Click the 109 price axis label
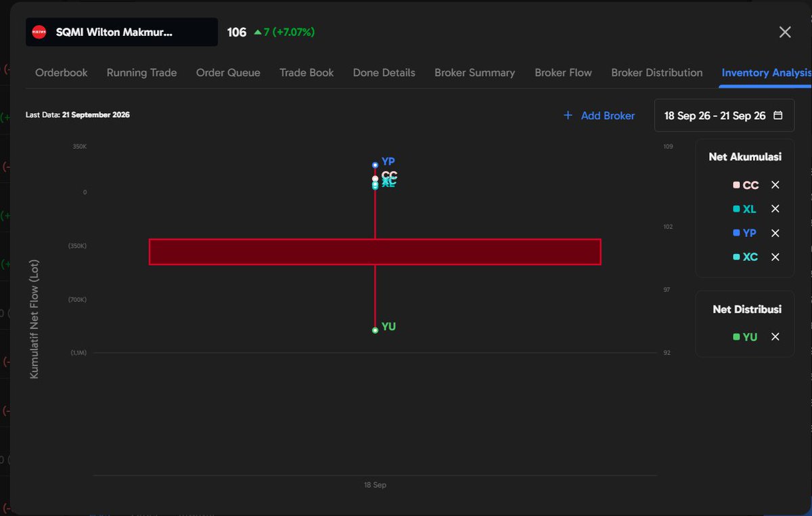Viewport: 812px width, 516px height. pos(668,146)
